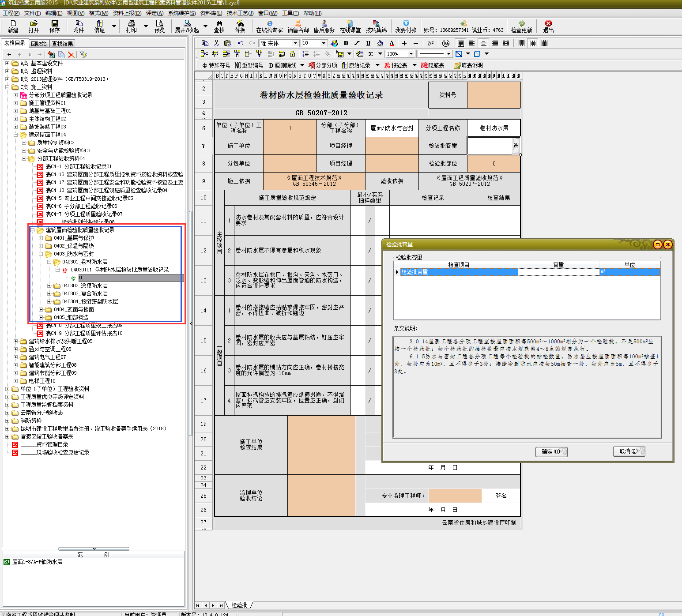Viewport: 682px width, 616px height.
Task: Expand the 040302_涂膜防水层 node
Action: click(49, 285)
